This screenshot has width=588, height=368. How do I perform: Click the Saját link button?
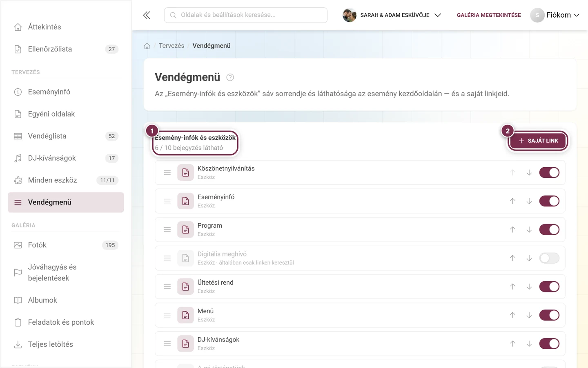[x=538, y=141]
